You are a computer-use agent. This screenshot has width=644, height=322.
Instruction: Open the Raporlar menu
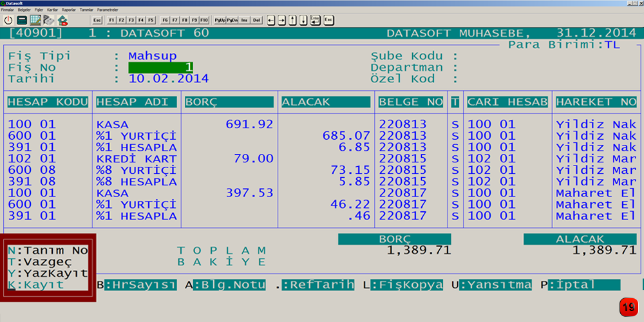coord(69,9)
